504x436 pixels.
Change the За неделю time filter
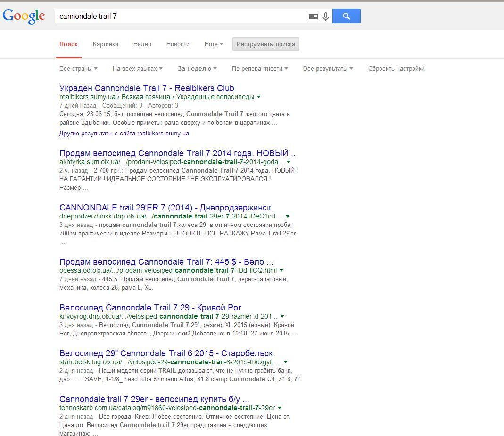[x=197, y=68]
